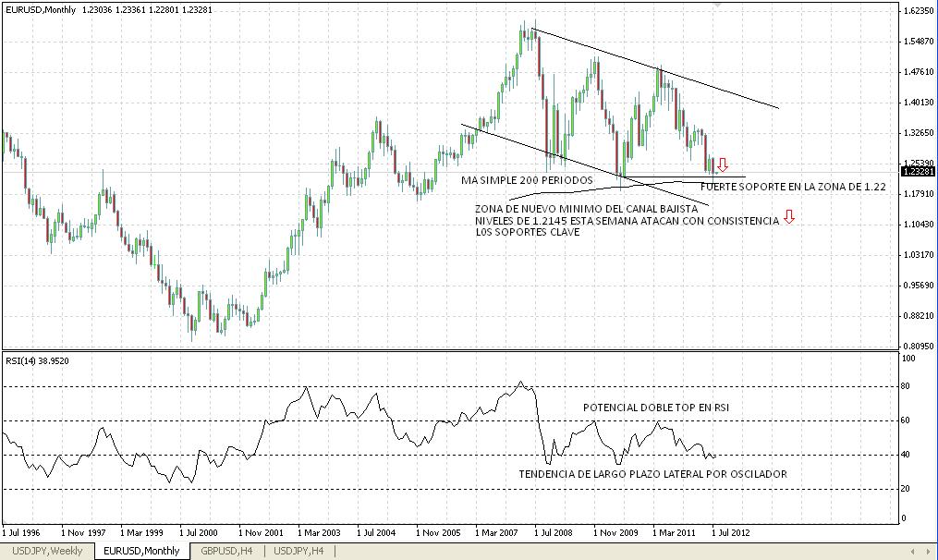Switch to the USDJPY,Weekly chart tab
938x560 pixels.
46,551
